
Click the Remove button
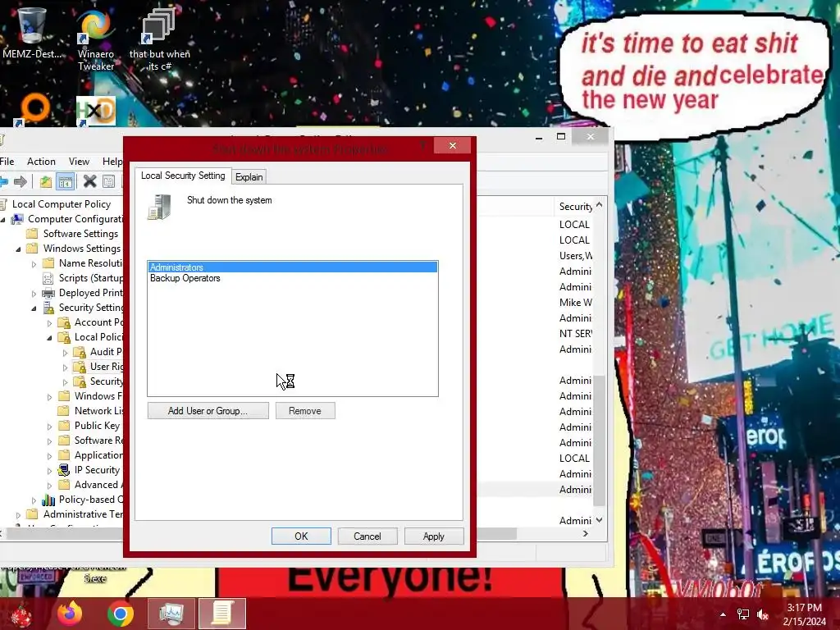(x=305, y=411)
